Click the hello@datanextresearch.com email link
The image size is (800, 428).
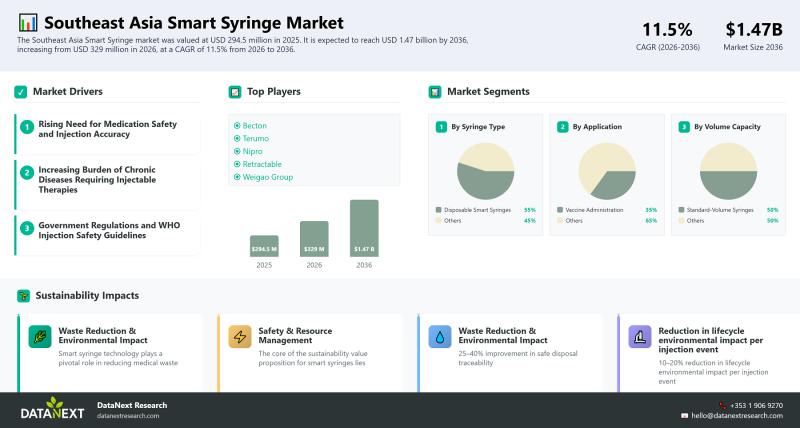pyautogui.click(x=737, y=415)
